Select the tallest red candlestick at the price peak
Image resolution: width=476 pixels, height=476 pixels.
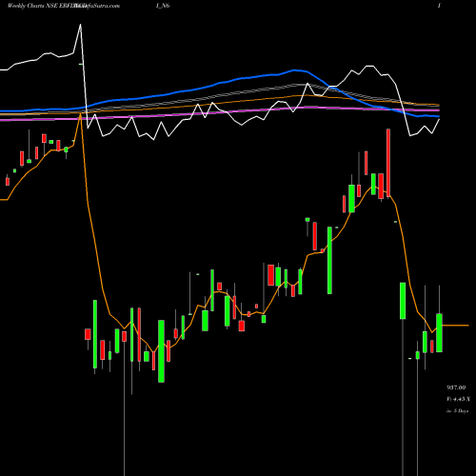388,163
